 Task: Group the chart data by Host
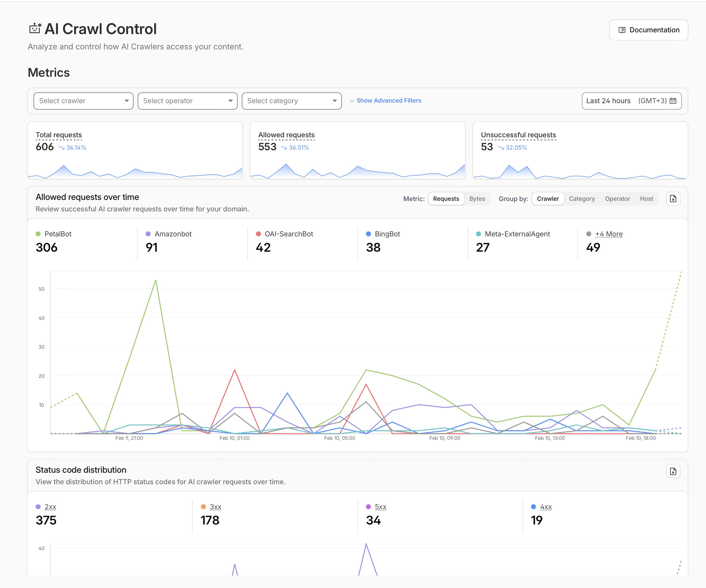coord(647,198)
